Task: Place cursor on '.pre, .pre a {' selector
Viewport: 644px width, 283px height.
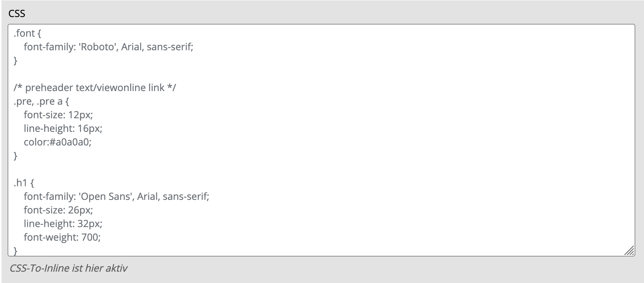Action: (x=41, y=101)
